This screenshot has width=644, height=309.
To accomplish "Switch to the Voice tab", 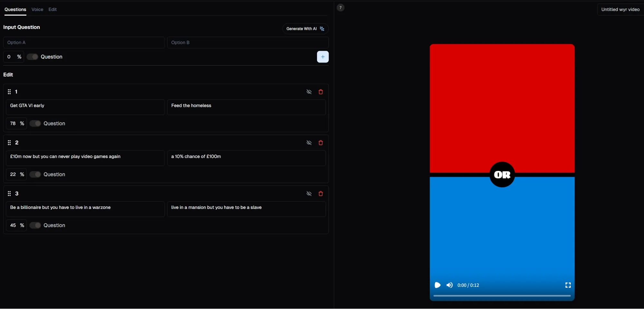I will pyautogui.click(x=37, y=9).
